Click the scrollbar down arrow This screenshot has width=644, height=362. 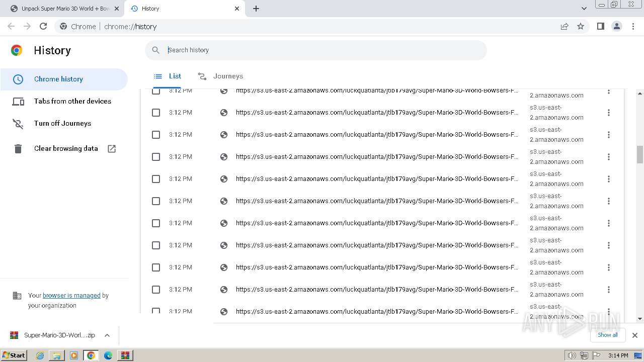click(640, 319)
